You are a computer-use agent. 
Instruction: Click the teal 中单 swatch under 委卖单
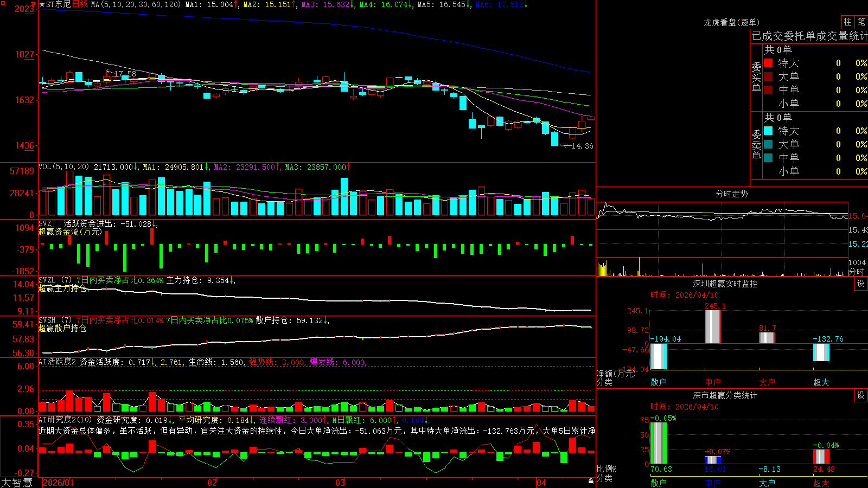[x=768, y=157]
